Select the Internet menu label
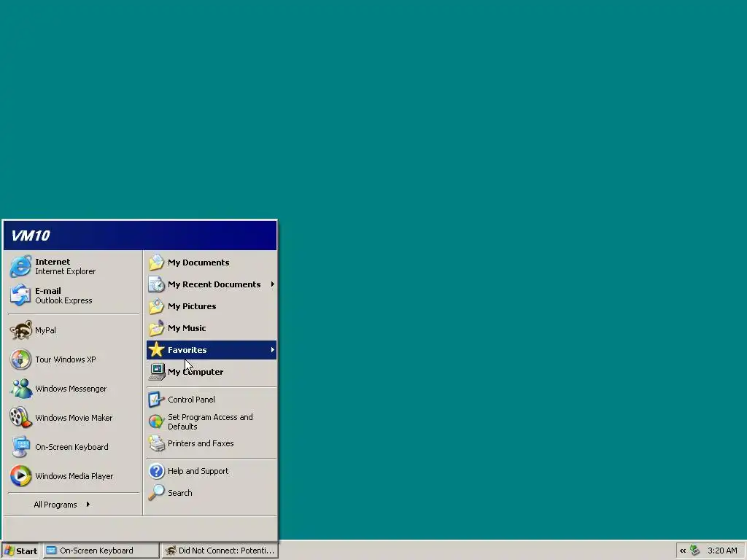This screenshot has height=560, width=747. click(x=53, y=262)
